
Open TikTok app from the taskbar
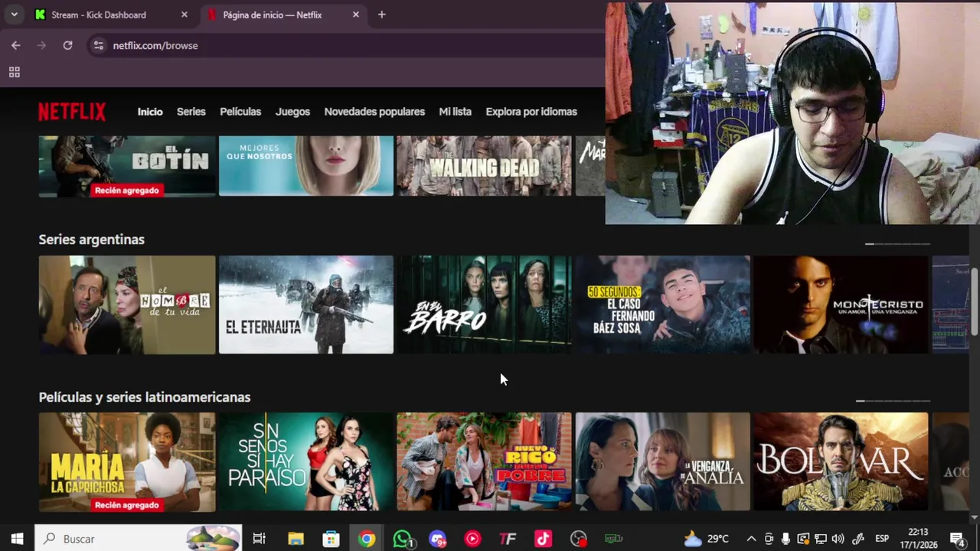[543, 539]
